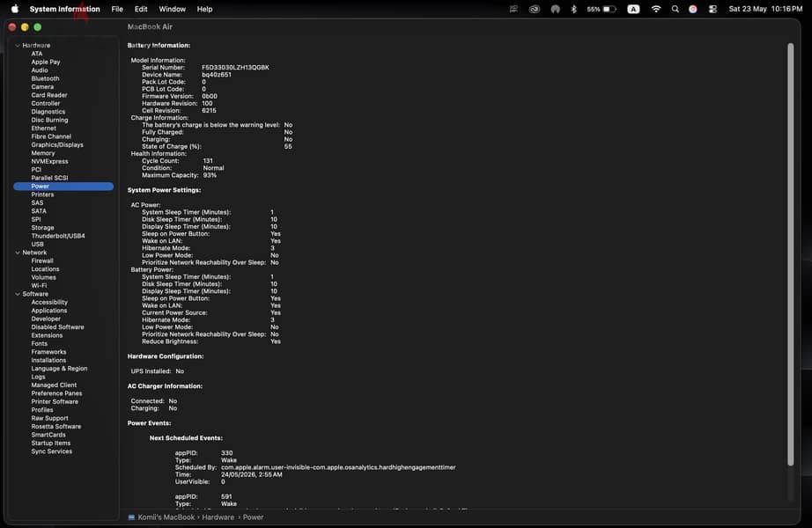
Task: Select SATA in the sidebar
Action: [x=39, y=211]
